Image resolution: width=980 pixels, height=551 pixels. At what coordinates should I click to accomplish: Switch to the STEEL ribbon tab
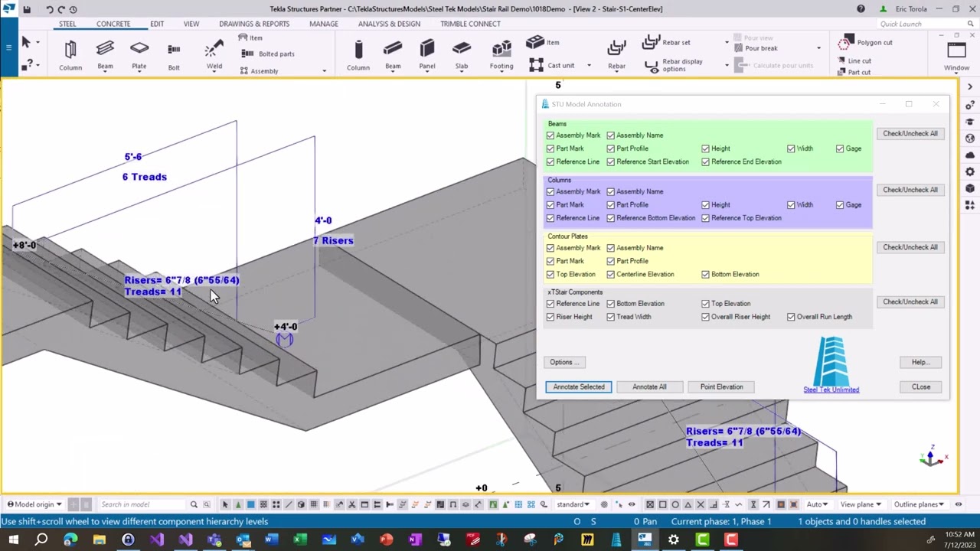tap(67, 24)
